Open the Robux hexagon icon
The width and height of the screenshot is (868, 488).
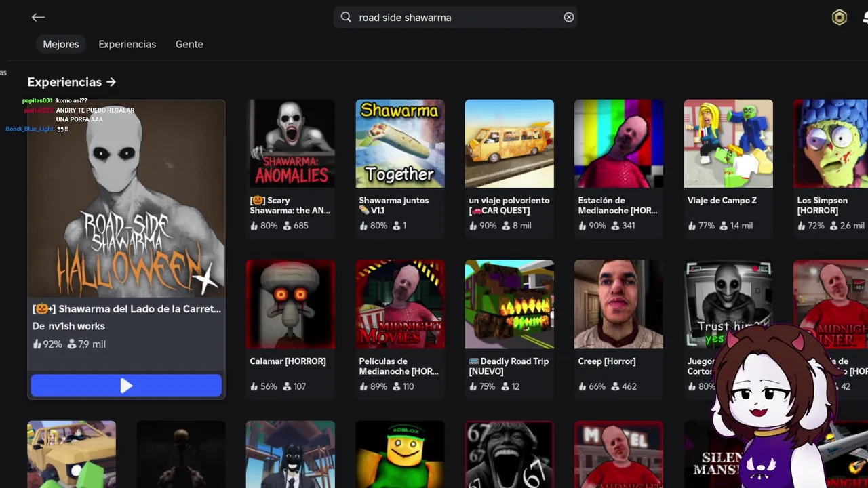(x=840, y=18)
